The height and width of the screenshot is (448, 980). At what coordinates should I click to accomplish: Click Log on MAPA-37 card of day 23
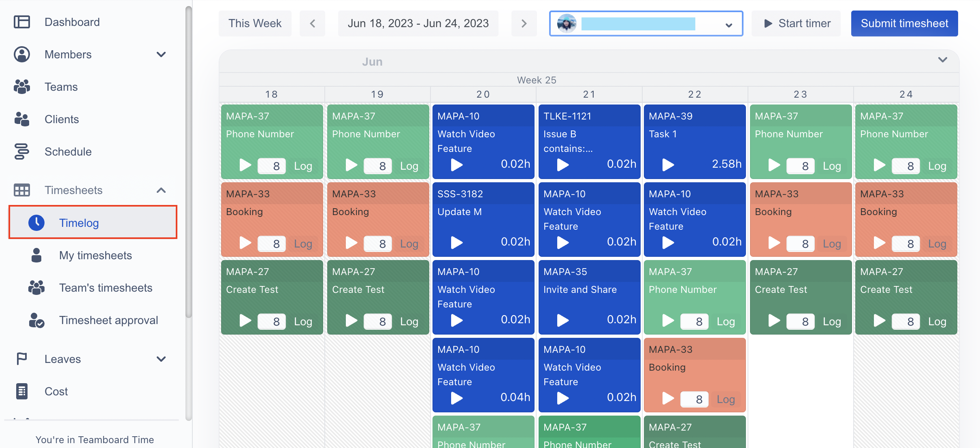(x=832, y=166)
